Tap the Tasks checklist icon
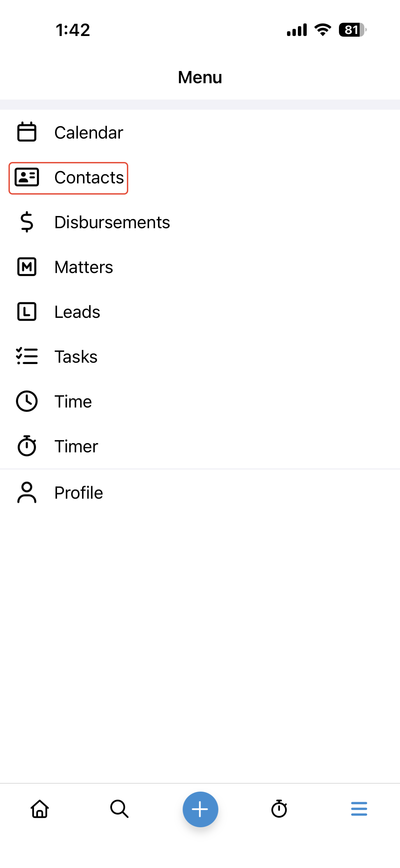Screen dimensions: 400x868 [x=27, y=357]
